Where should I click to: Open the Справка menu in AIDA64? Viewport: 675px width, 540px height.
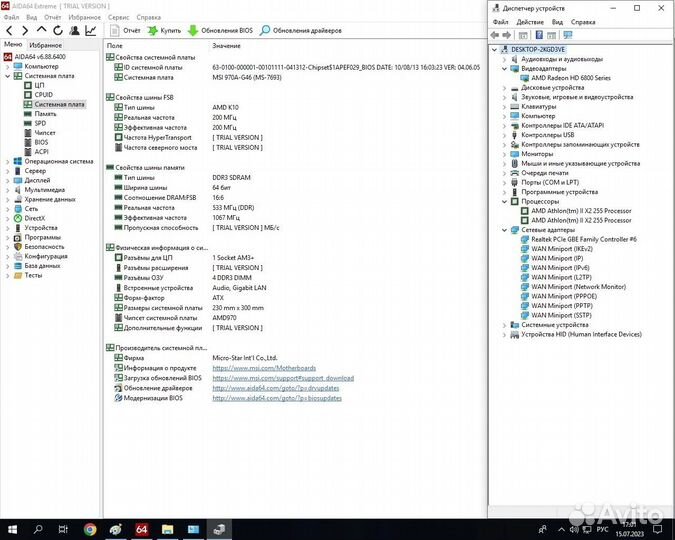(x=149, y=17)
